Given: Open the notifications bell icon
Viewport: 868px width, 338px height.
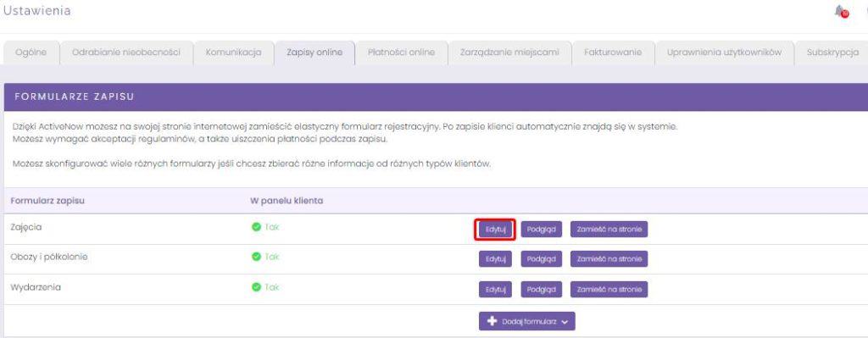Looking at the screenshot, I should coord(842,11).
